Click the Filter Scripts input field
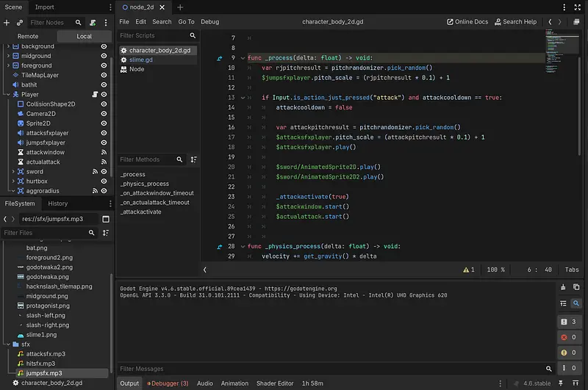The width and height of the screenshot is (588, 390). (153, 35)
